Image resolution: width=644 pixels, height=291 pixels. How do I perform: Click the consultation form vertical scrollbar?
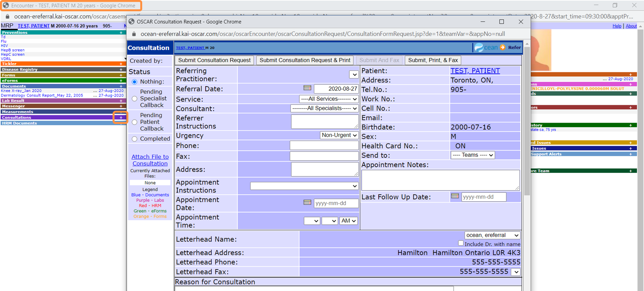point(527,121)
